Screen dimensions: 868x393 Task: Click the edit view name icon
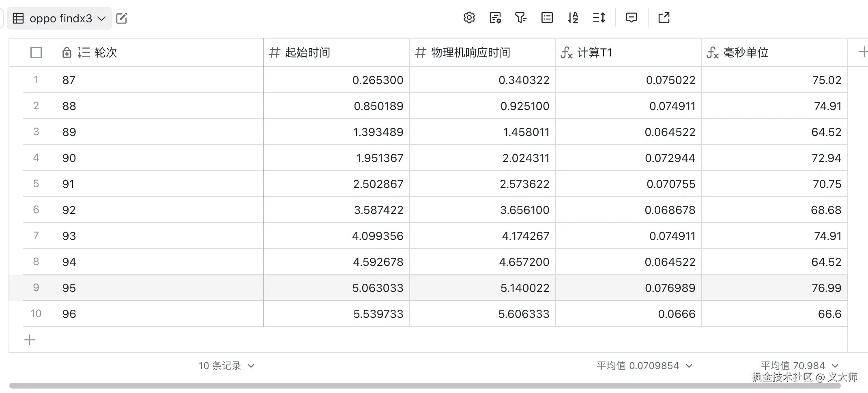(x=122, y=18)
